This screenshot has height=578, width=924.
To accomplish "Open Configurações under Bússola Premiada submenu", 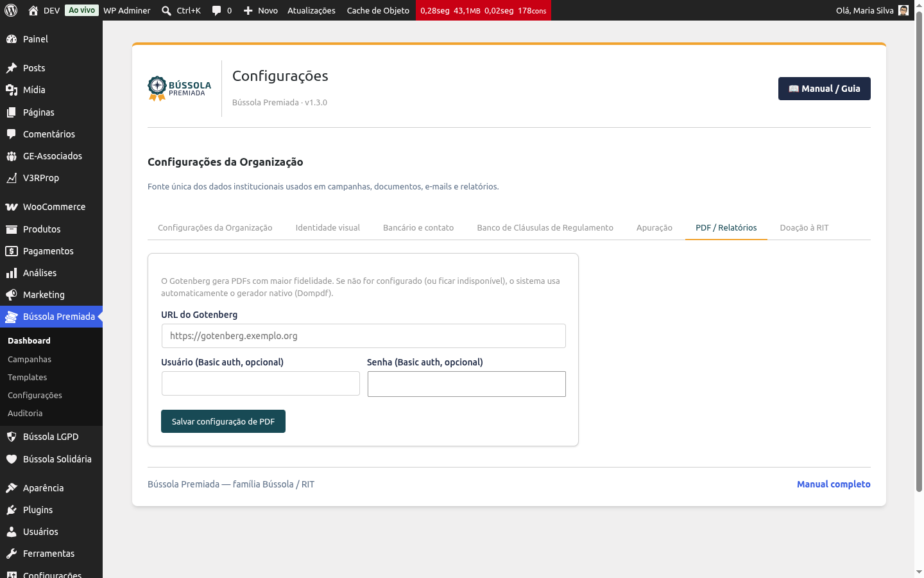I will (x=35, y=396).
